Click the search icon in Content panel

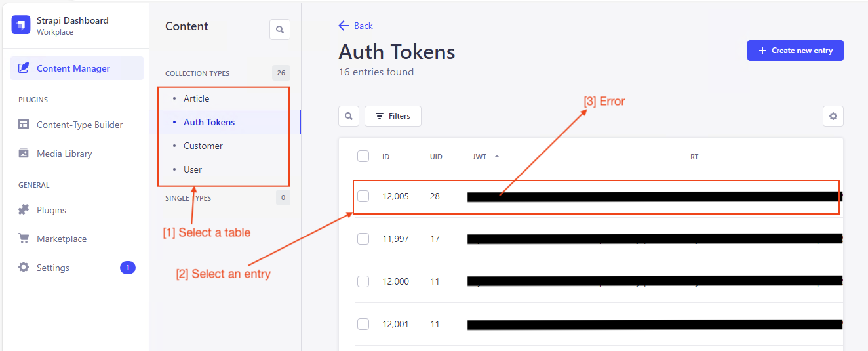280,30
